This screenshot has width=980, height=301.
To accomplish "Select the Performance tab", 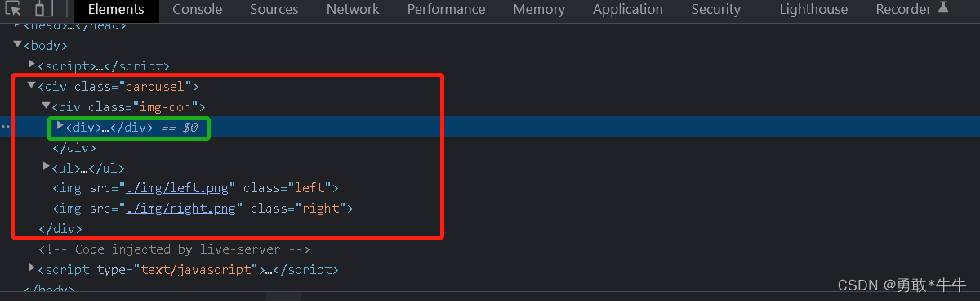I will pos(446,10).
